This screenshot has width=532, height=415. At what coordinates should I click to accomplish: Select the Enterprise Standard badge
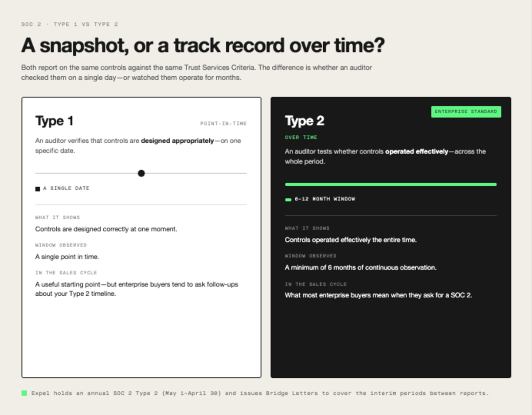coord(466,112)
